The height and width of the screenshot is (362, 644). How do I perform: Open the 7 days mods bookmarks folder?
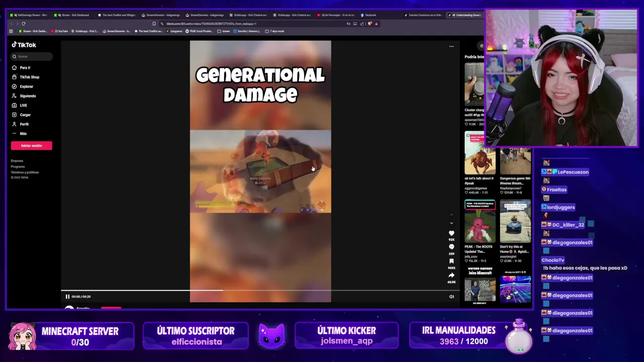point(275,31)
